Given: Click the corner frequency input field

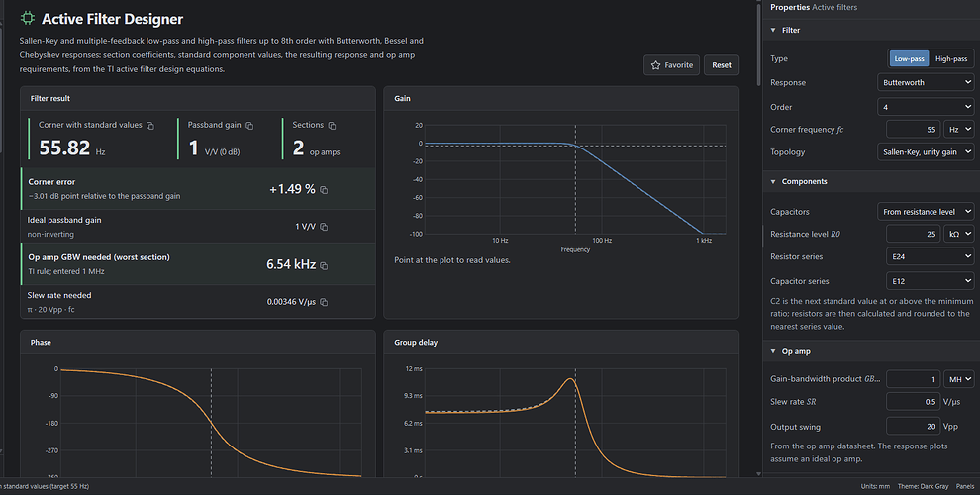Looking at the screenshot, I should click(913, 130).
